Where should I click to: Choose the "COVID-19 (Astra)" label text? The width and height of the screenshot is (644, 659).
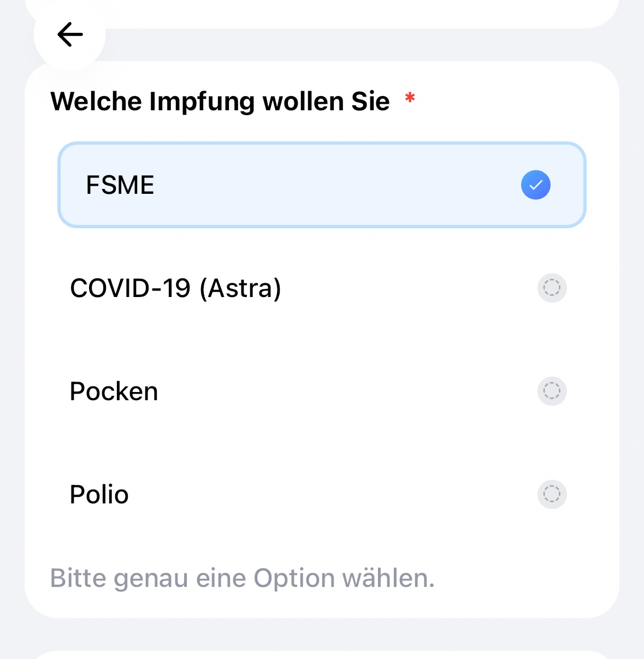pyautogui.click(x=175, y=288)
